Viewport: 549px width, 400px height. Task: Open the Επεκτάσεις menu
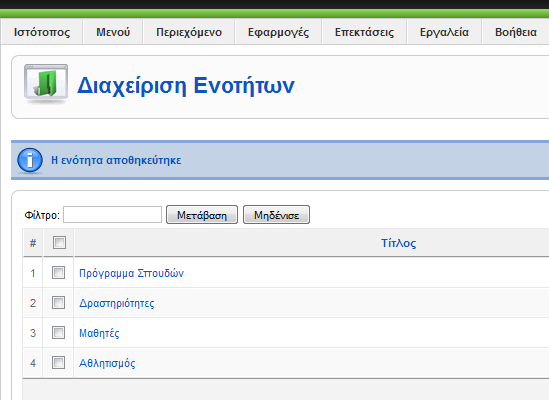coord(364,32)
